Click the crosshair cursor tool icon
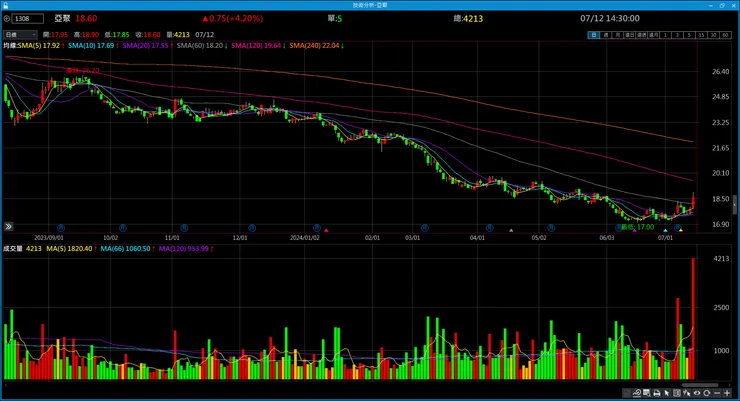This screenshot has width=740, height=401. point(687,393)
